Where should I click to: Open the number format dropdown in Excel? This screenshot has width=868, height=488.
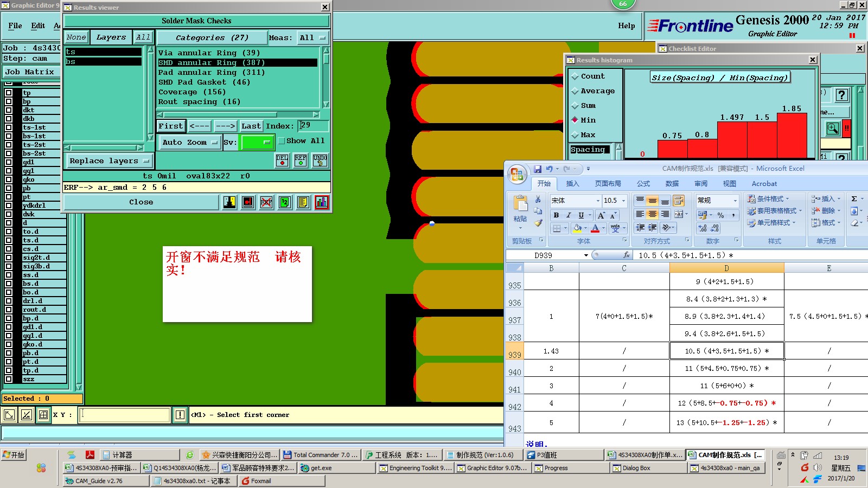coord(735,201)
